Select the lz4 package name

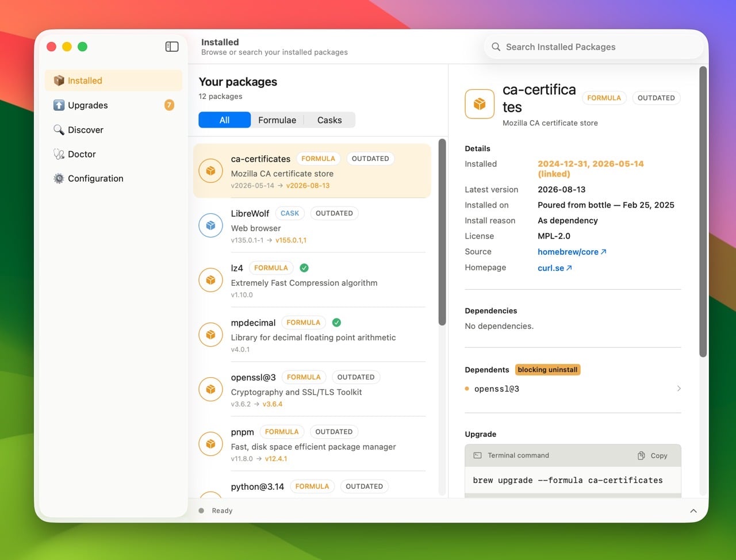click(237, 268)
